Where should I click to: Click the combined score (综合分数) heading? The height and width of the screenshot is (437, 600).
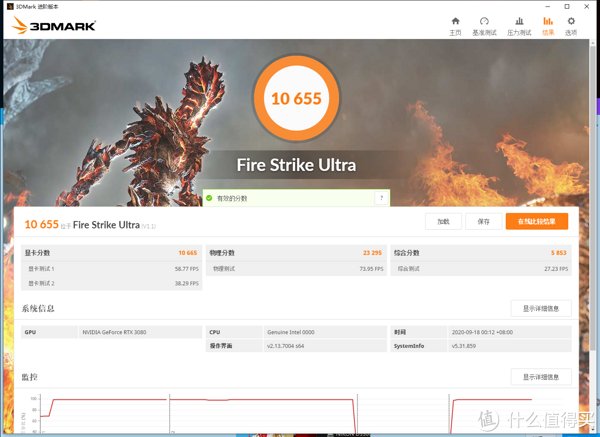pyautogui.click(x=406, y=253)
